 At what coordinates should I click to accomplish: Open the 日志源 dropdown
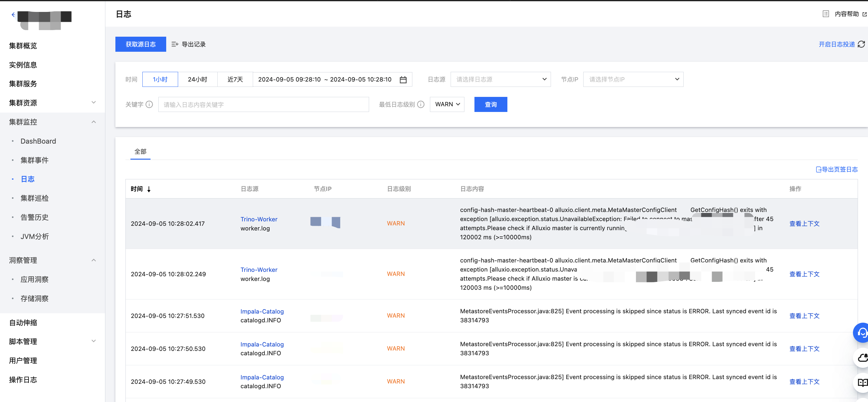point(500,80)
